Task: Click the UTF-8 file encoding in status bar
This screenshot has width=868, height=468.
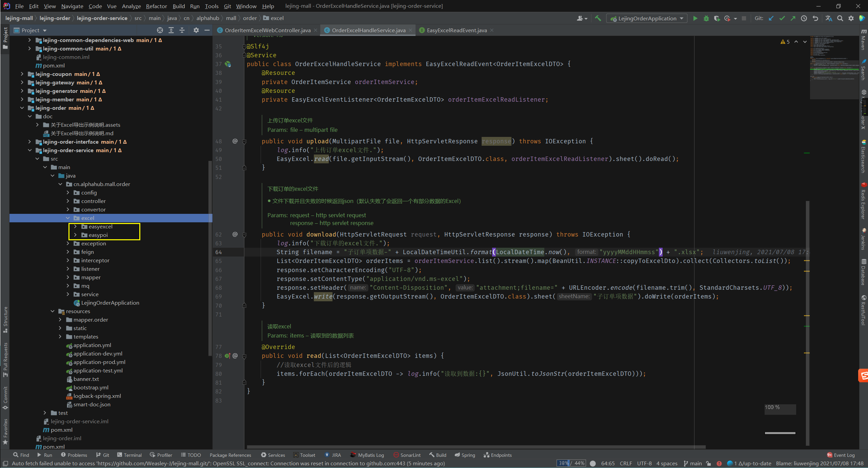Action: tap(644, 463)
